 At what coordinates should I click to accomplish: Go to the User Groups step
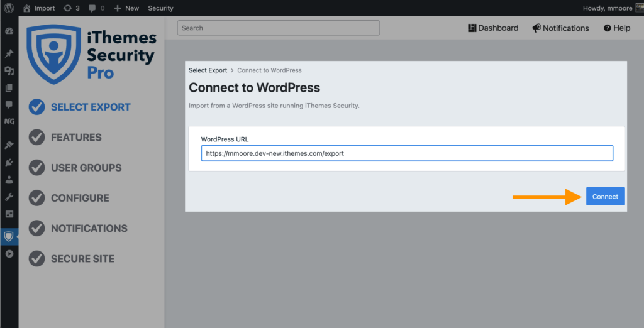tap(75, 168)
